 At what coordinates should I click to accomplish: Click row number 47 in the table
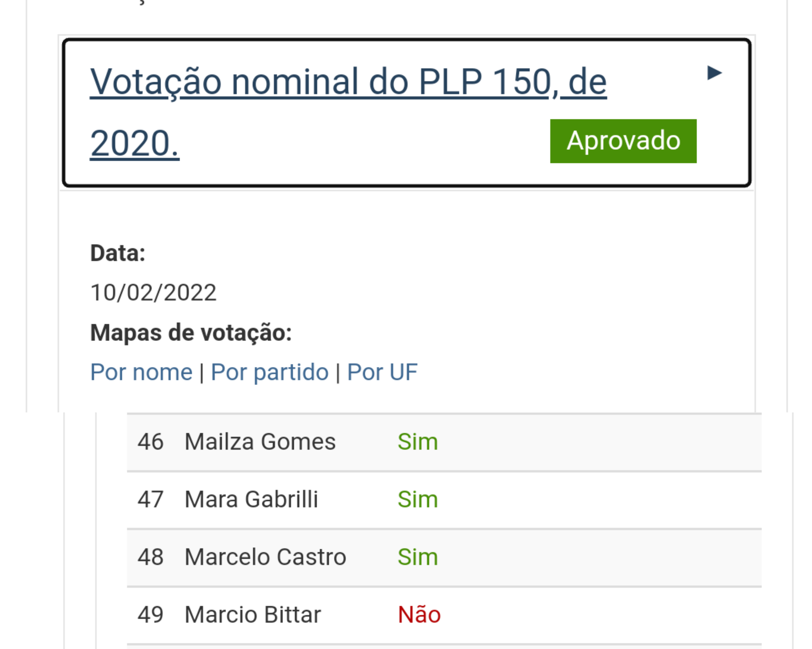click(x=150, y=500)
